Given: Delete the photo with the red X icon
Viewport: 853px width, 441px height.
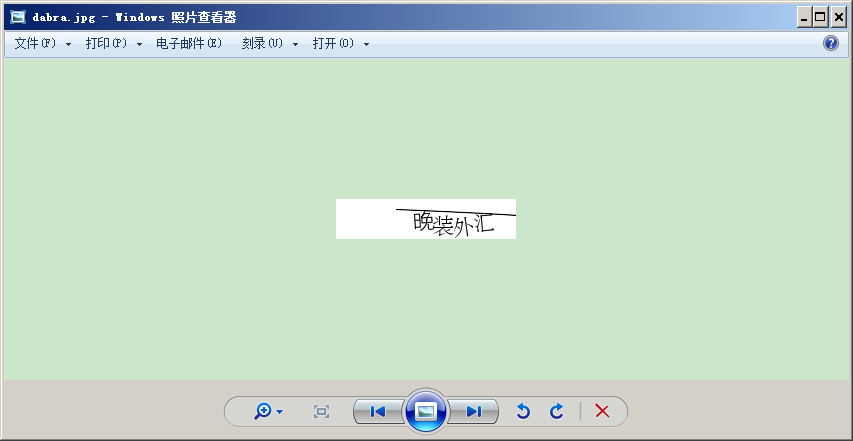Looking at the screenshot, I should click(x=602, y=411).
